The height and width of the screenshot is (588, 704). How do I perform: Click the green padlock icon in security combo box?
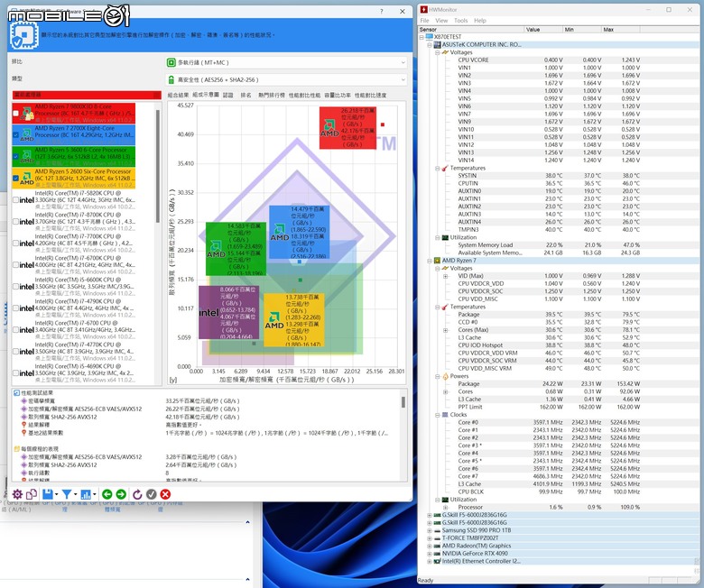tap(171, 80)
